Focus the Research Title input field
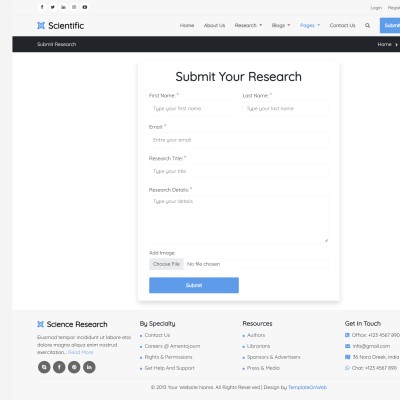This screenshot has height=400, width=400. tap(239, 171)
